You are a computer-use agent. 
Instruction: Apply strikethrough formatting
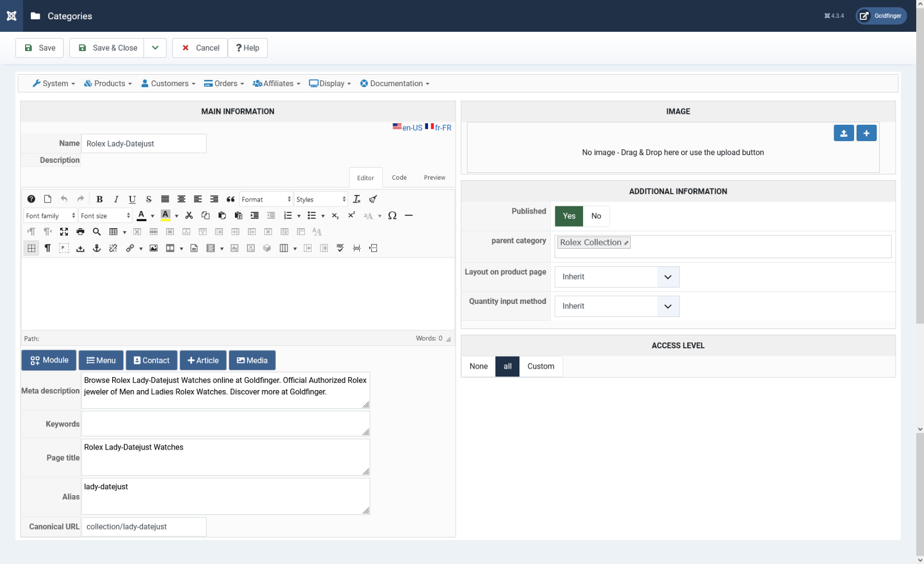tap(149, 199)
